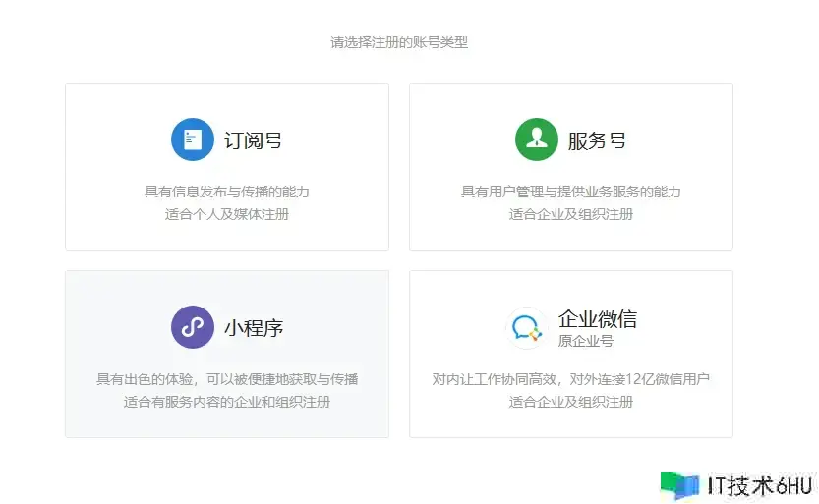Select the 订阅号 account type title
The height and width of the screenshot is (504, 819).
point(254,140)
